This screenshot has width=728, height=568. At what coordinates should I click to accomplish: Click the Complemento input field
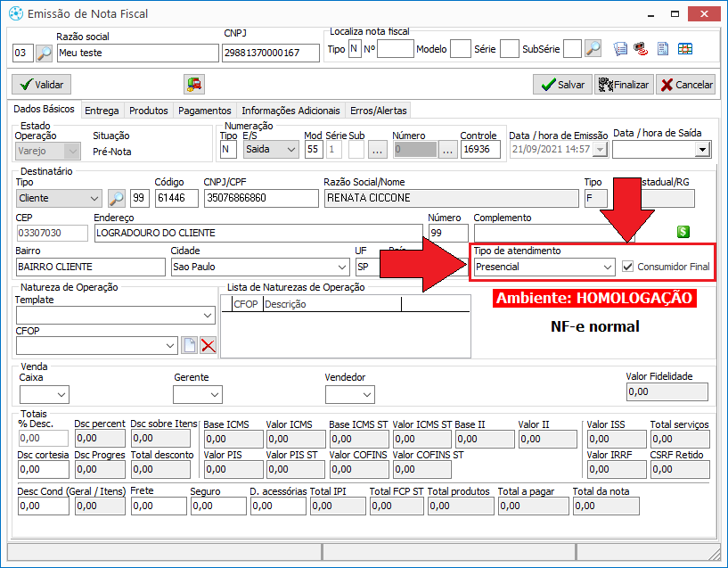[552, 233]
